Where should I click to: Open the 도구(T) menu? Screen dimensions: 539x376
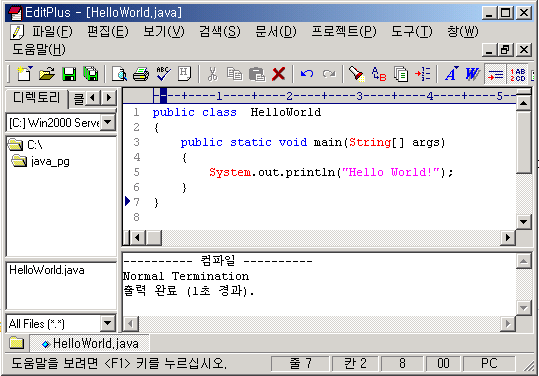[412, 32]
